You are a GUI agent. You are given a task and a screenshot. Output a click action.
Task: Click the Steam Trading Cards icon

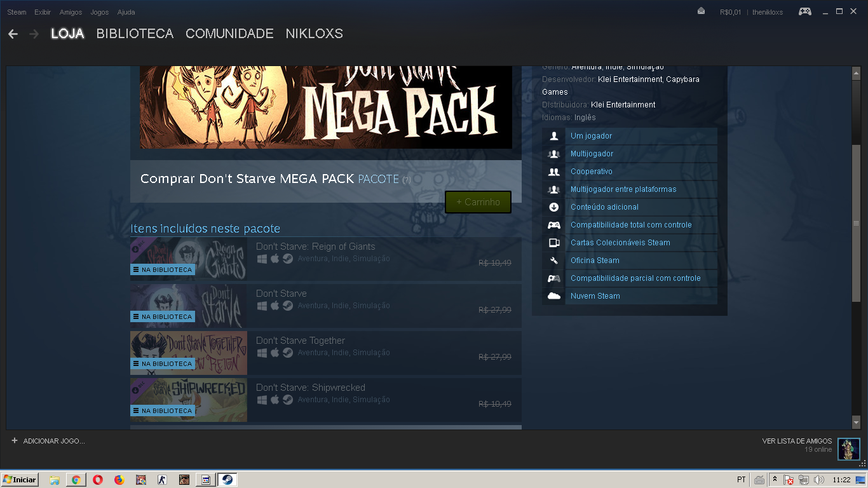(x=554, y=243)
